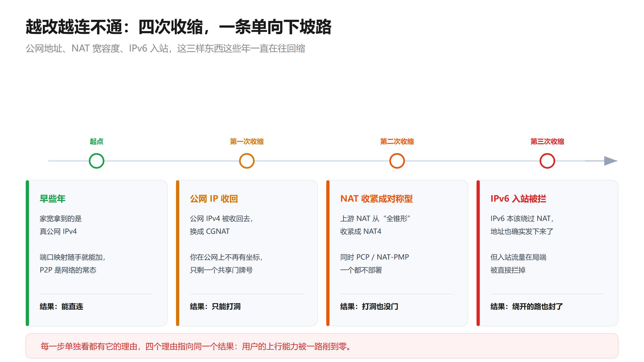
Task: Click the 结果：打洞也没门 line
Action: pyautogui.click(x=369, y=306)
